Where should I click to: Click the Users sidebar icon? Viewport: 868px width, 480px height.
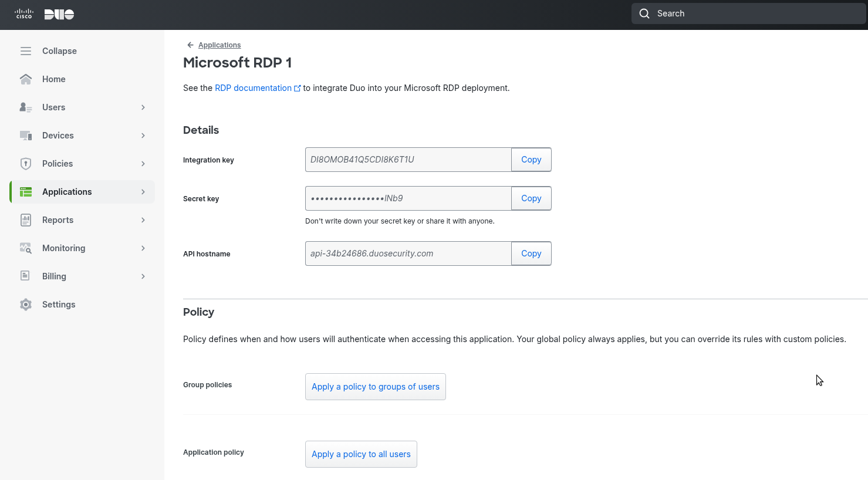coord(26,107)
